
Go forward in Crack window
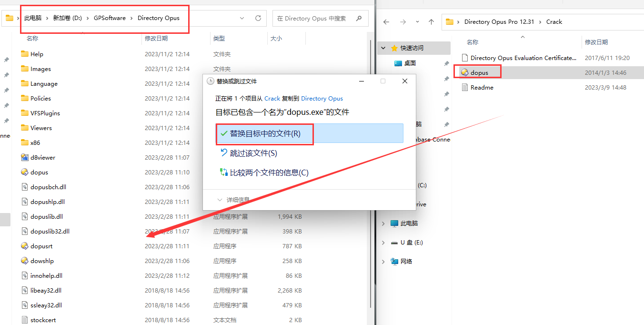pyautogui.click(x=402, y=22)
